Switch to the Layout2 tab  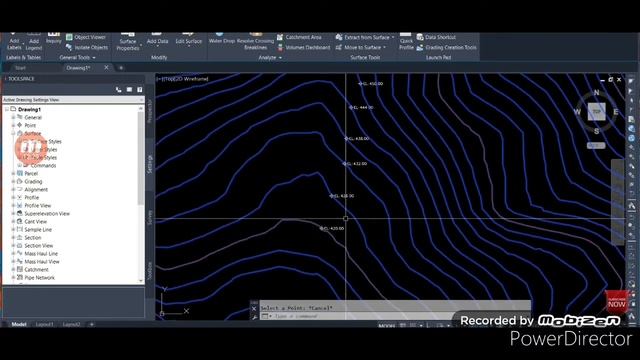coord(71,324)
